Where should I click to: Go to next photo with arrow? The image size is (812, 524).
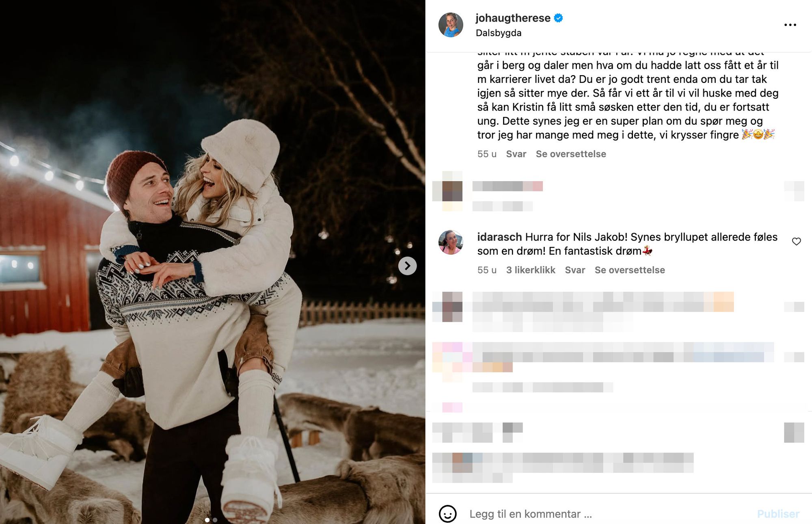tap(407, 266)
